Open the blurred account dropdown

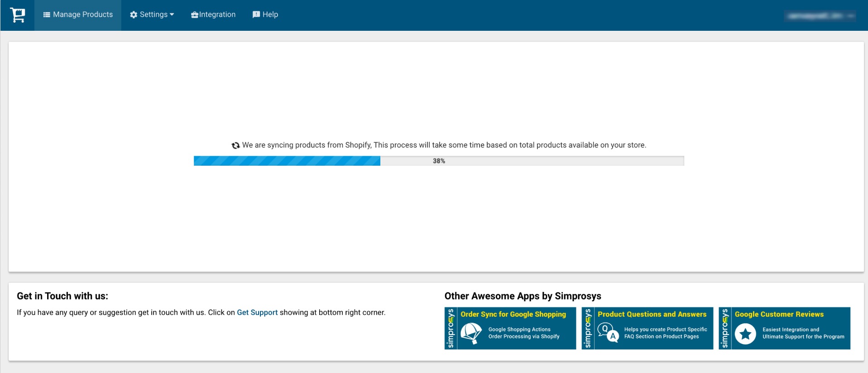820,16
